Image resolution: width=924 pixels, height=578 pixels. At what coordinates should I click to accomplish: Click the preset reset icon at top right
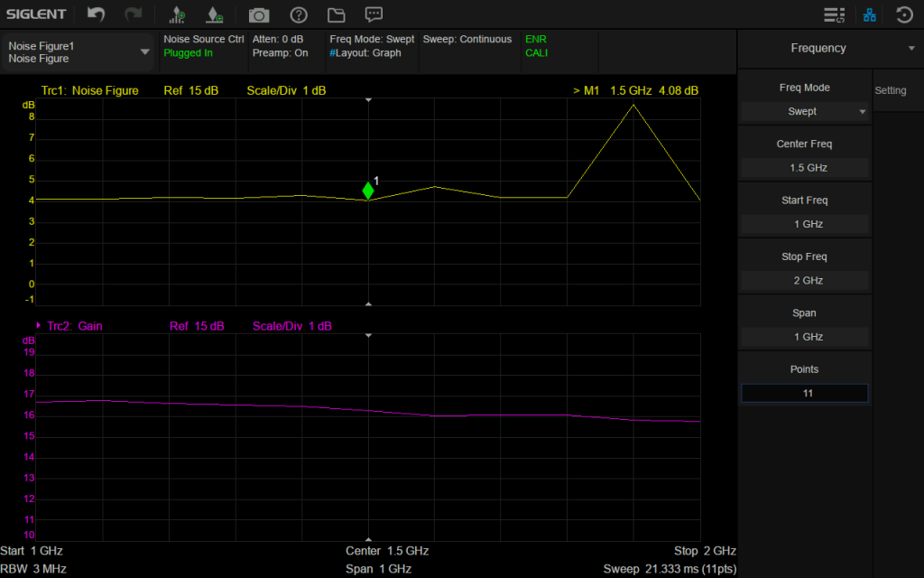(x=903, y=14)
